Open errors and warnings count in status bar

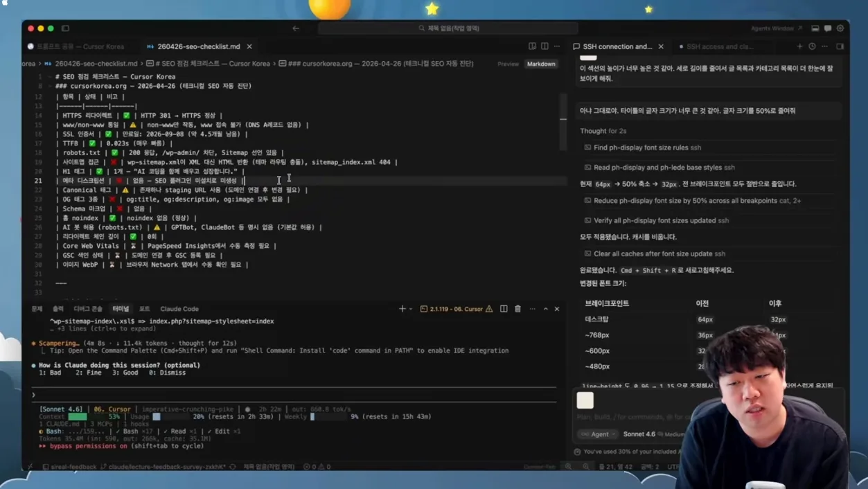click(x=317, y=467)
